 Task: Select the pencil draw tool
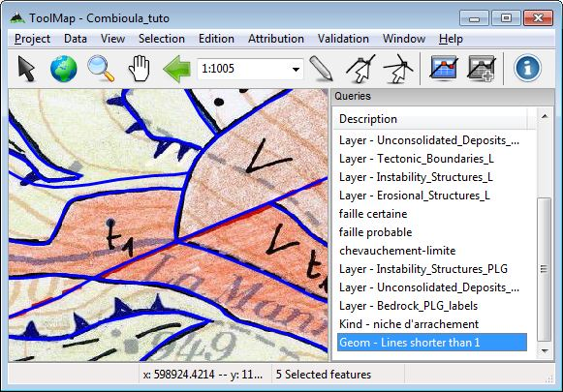click(x=321, y=68)
